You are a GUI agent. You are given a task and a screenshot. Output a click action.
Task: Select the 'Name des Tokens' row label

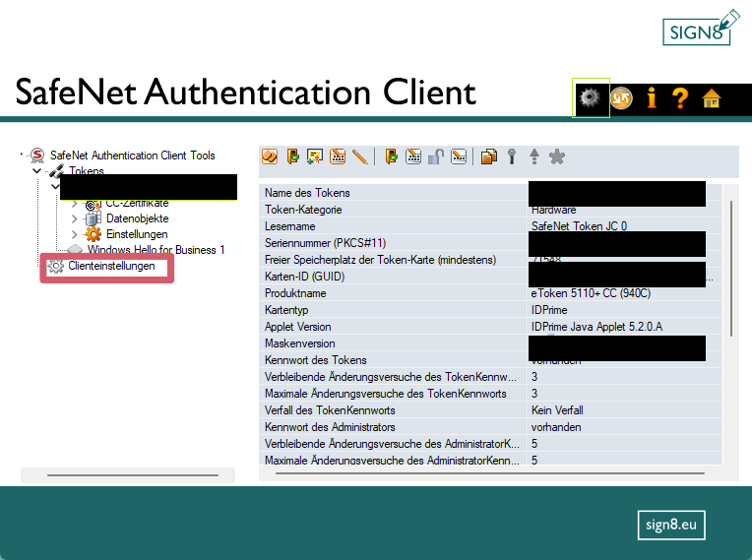click(307, 193)
